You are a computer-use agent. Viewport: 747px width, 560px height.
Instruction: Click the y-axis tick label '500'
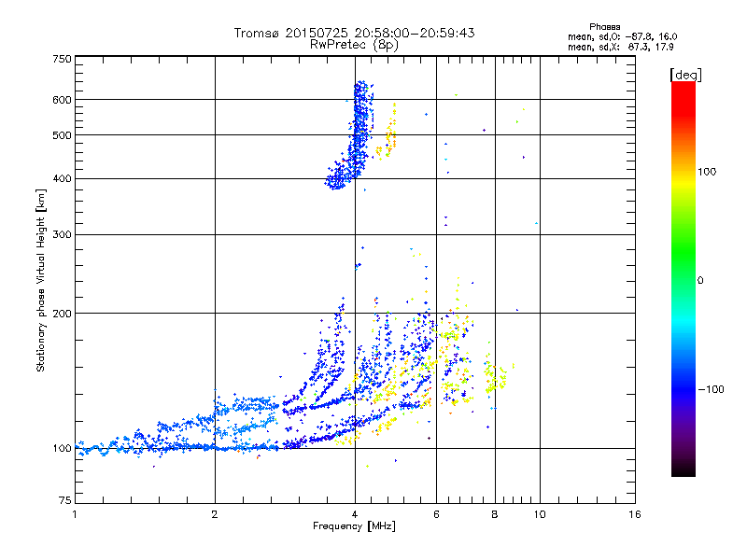[63, 135]
